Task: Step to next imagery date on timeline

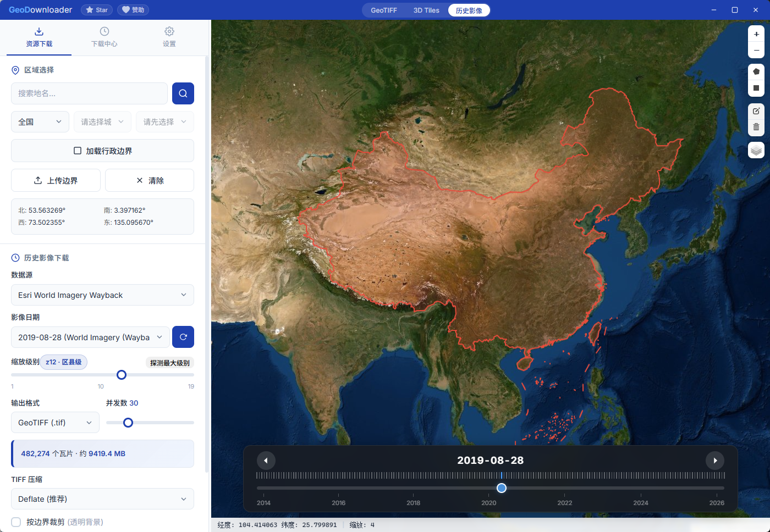Action: coord(715,461)
